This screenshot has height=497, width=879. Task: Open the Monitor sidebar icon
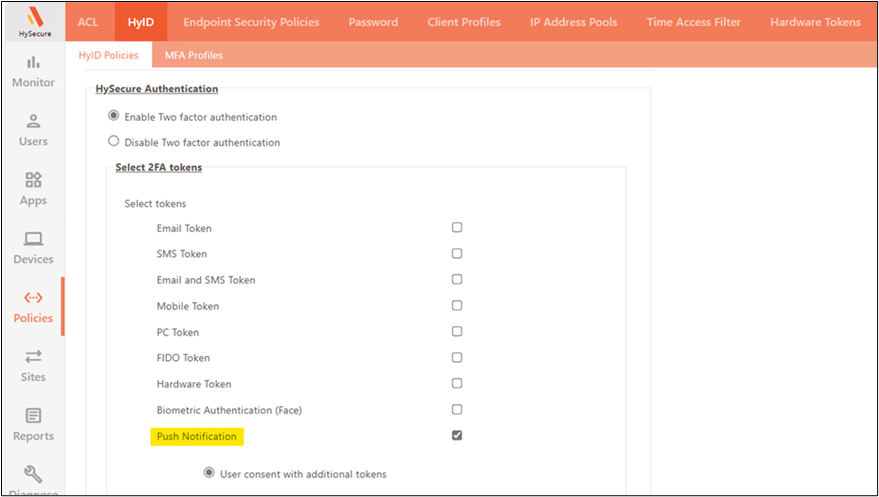click(x=33, y=63)
